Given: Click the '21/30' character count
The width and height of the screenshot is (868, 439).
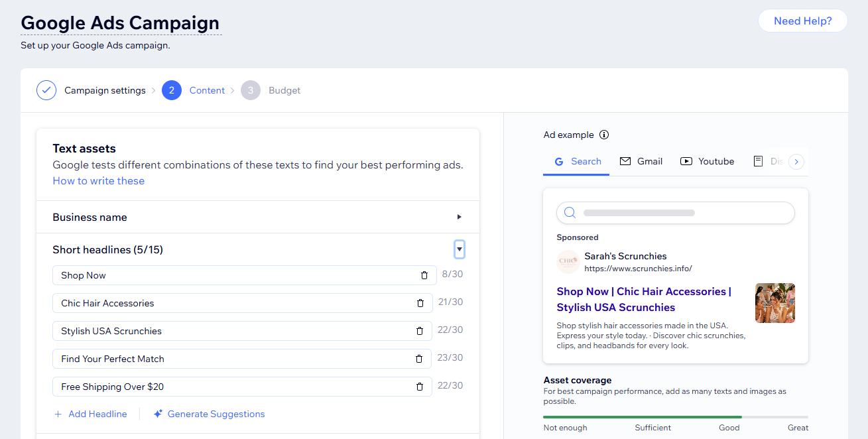Looking at the screenshot, I should pos(450,302).
